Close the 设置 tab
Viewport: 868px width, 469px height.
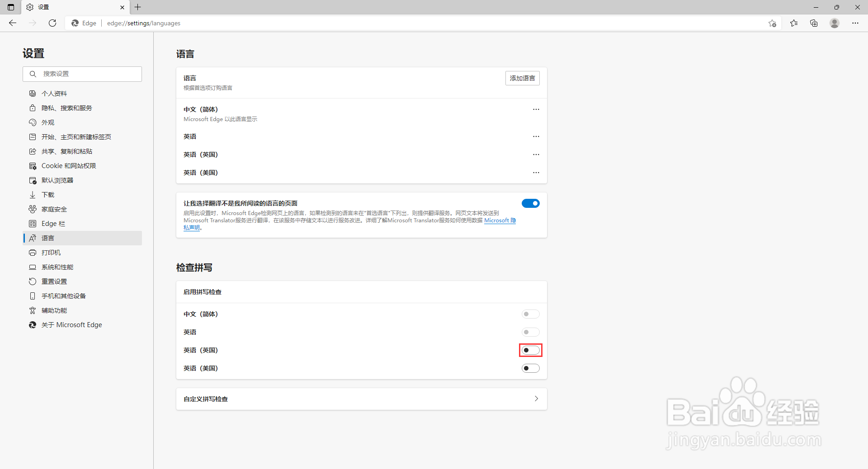(122, 7)
